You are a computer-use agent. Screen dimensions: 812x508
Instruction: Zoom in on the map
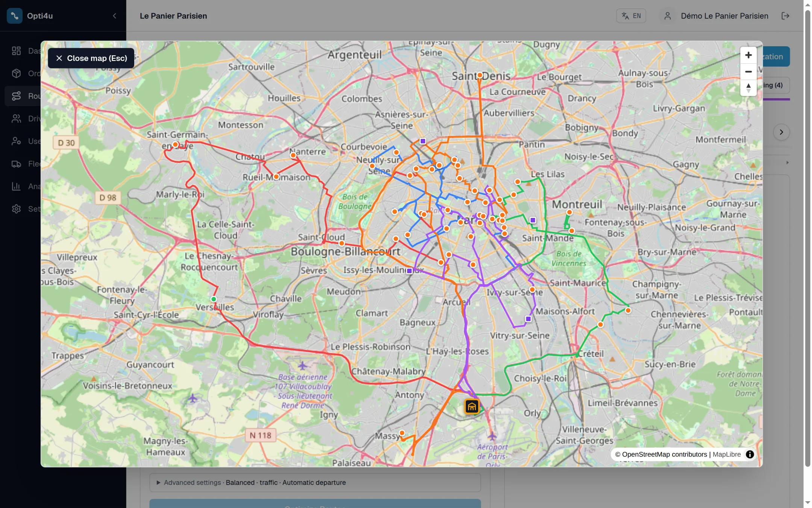coord(748,55)
